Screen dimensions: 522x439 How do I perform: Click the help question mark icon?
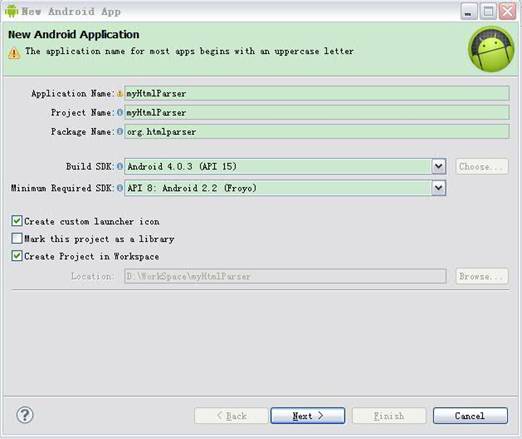click(25, 415)
